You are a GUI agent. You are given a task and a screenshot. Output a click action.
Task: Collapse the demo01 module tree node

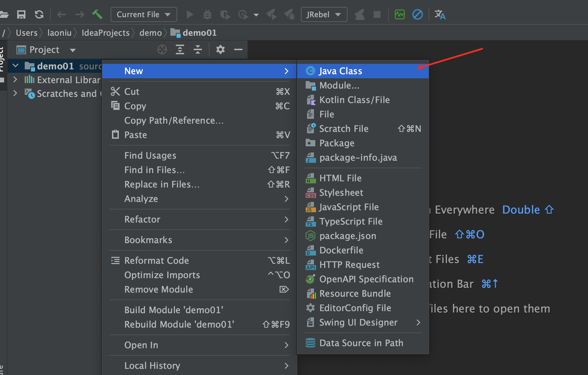15,66
